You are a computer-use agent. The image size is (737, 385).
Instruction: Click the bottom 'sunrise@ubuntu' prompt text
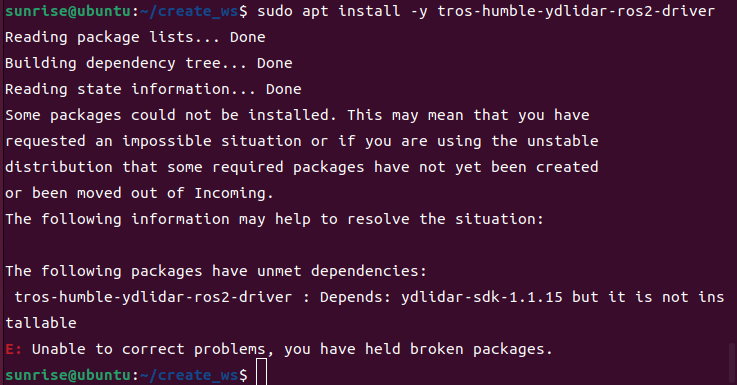69,375
